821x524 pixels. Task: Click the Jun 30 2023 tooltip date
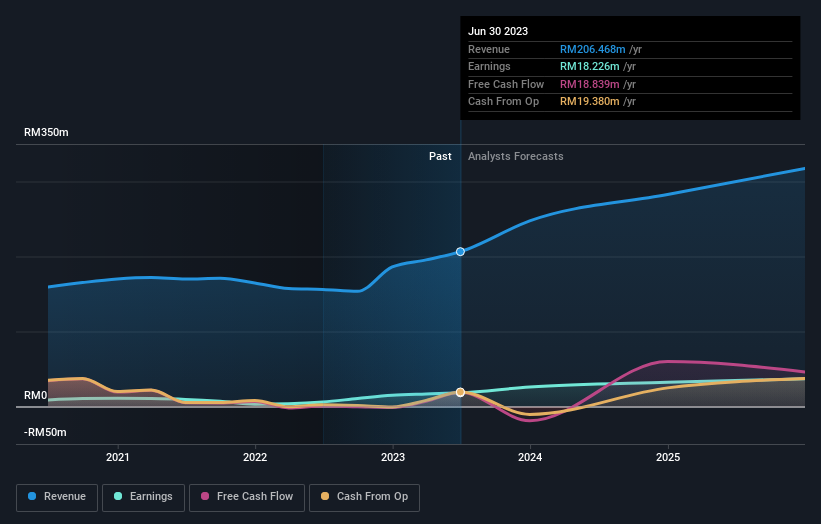click(x=498, y=31)
